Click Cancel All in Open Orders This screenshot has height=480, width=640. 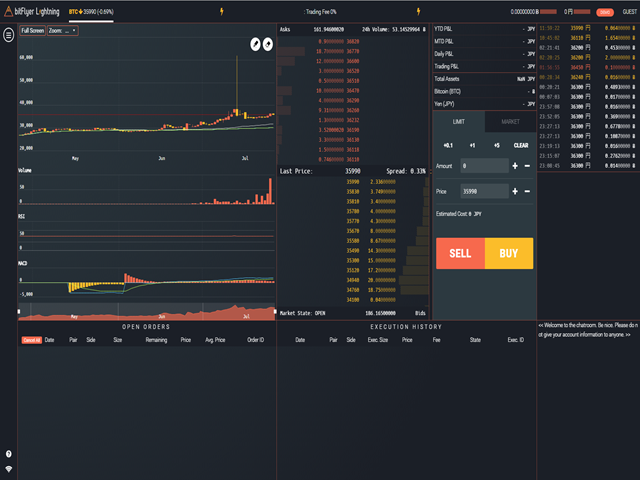pos(30,340)
